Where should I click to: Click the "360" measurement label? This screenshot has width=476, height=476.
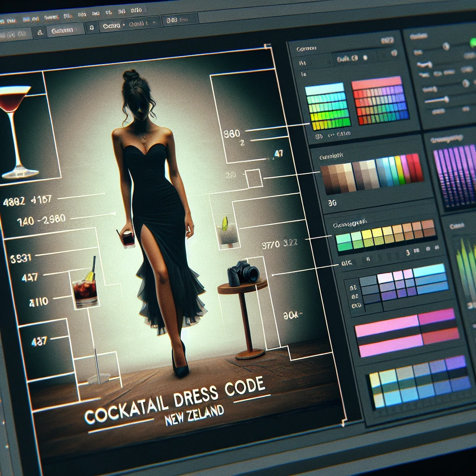[x=232, y=133]
